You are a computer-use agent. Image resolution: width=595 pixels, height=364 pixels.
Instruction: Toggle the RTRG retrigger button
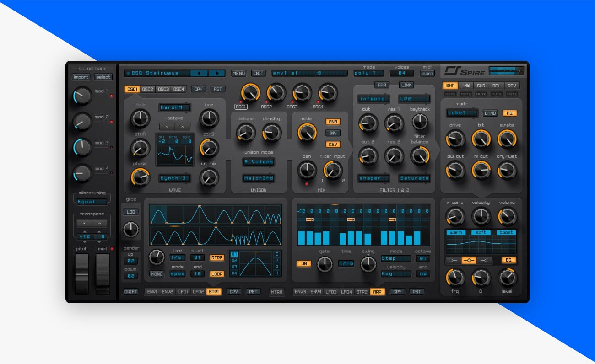217,257
